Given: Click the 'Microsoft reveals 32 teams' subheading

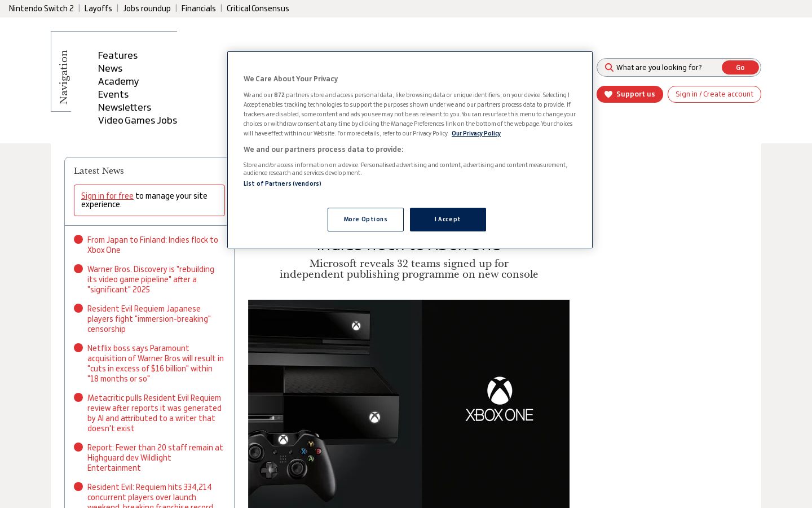Looking at the screenshot, I should pyautogui.click(x=409, y=269).
